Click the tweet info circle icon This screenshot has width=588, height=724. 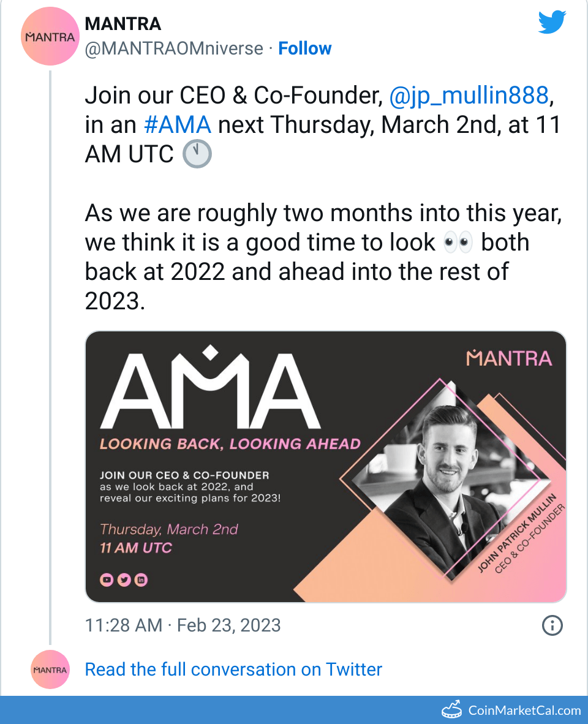(x=552, y=625)
